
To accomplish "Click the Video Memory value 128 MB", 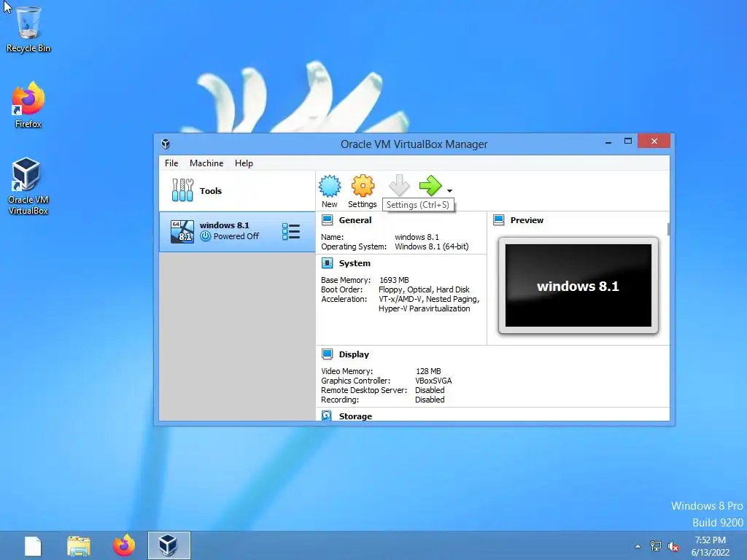I will pos(428,371).
